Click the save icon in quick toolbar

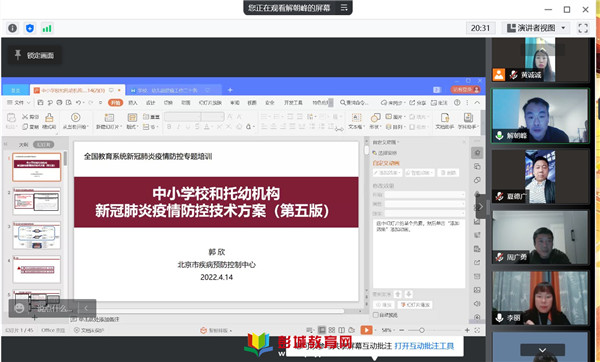(41, 103)
